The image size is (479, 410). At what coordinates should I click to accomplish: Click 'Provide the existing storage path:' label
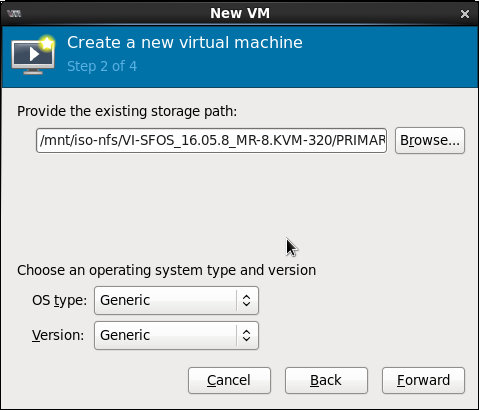click(x=127, y=111)
